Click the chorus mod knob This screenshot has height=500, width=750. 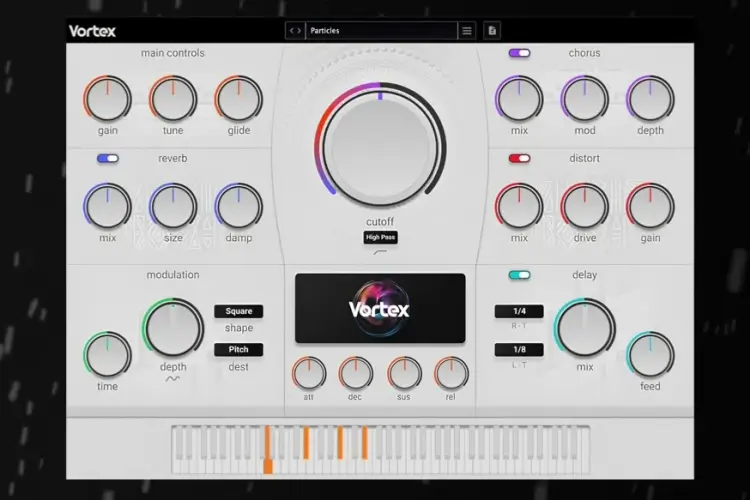[585, 99]
